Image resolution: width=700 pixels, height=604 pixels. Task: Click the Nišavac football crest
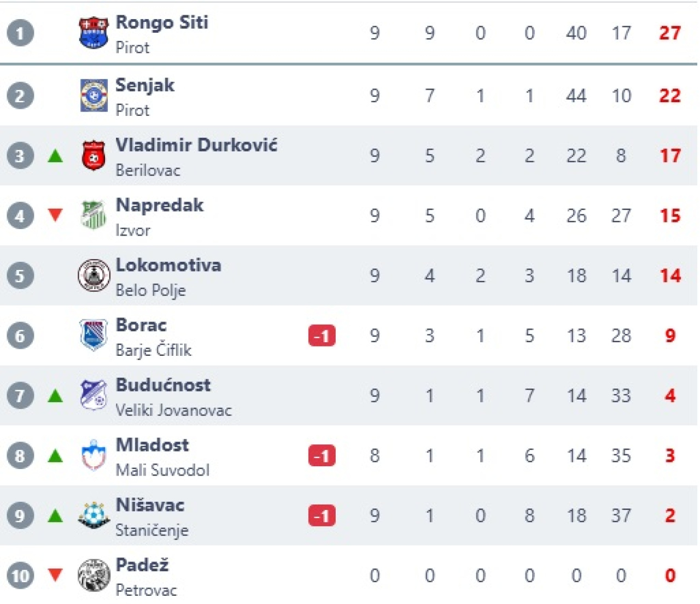click(94, 515)
